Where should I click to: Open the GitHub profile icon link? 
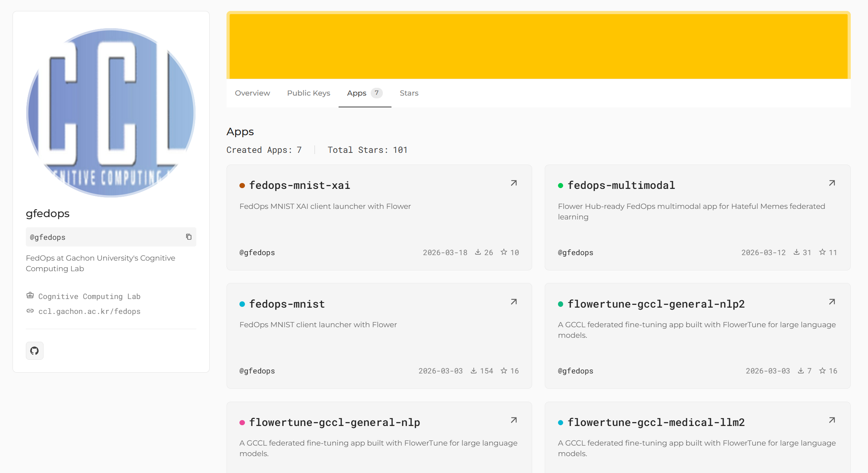click(34, 351)
